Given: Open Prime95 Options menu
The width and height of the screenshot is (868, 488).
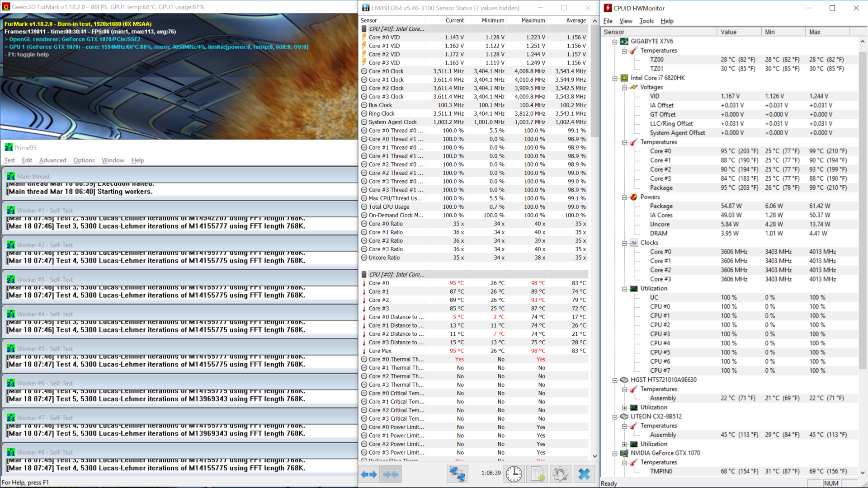Looking at the screenshot, I should pos(84,160).
